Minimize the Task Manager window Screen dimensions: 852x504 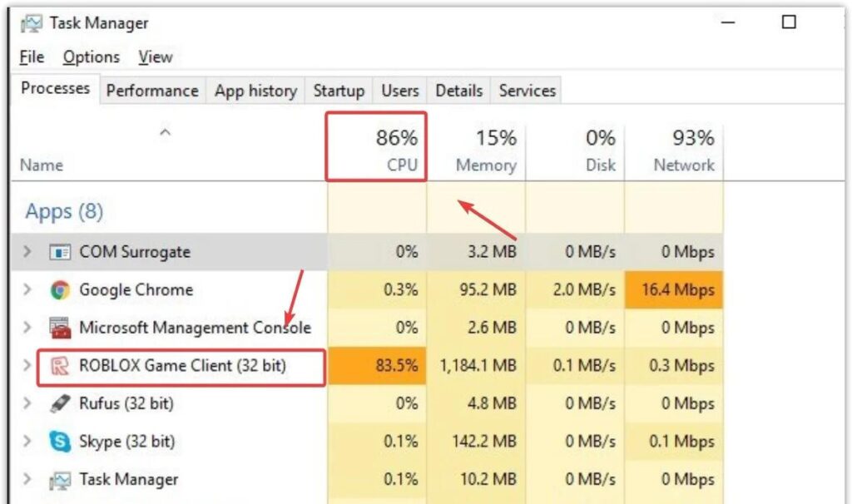[x=728, y=22]
